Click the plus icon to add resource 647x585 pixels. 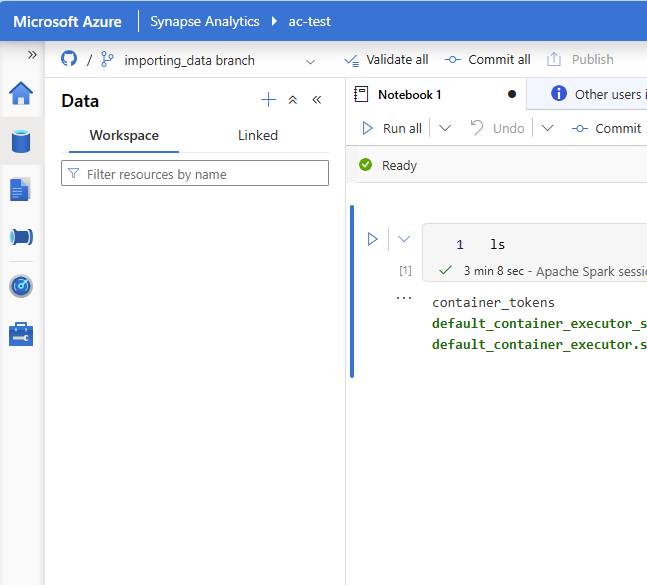point(268,100)
